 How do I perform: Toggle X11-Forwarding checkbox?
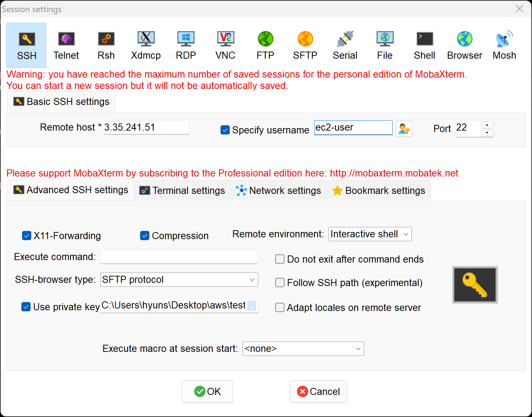pos(27,236)
